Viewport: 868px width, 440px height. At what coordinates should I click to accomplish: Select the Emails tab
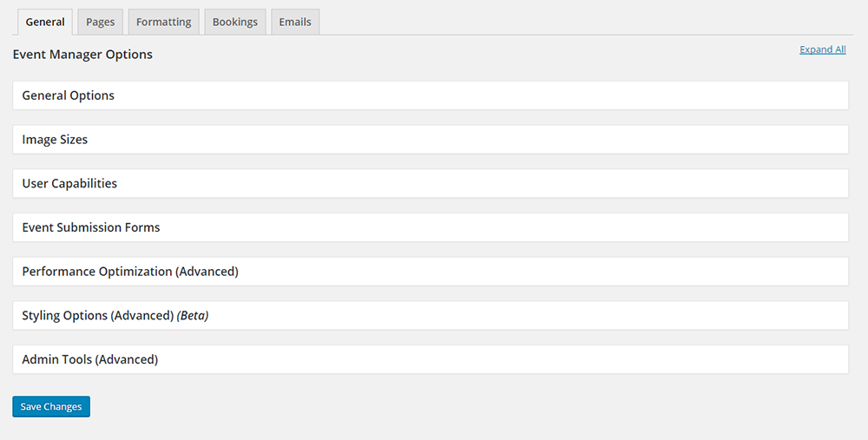click(x=295, y=23)
